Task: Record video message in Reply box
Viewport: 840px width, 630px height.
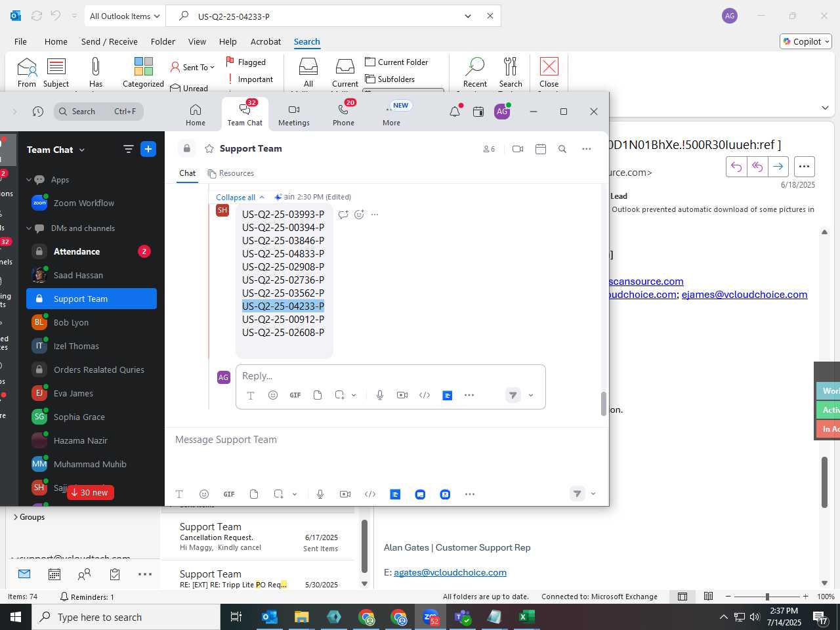Action: tap(402, 395)
